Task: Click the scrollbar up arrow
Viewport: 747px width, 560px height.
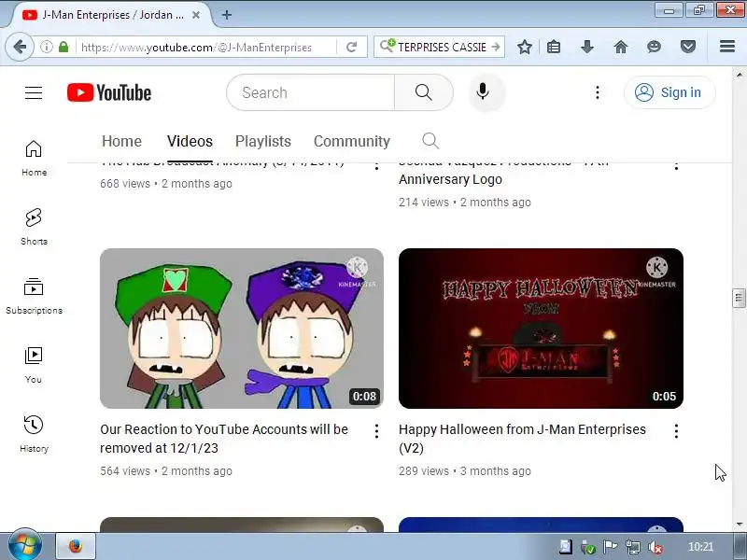Action: (739, 75)
